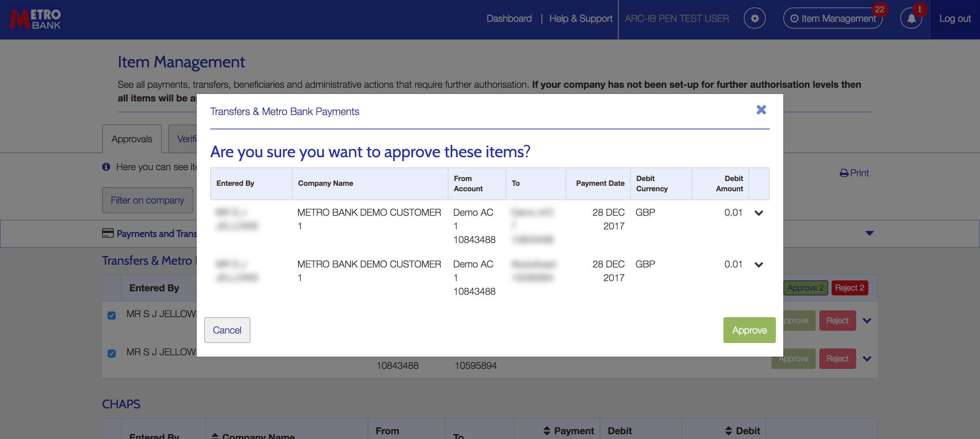
Task: Cancel the approval dialog
Action: coord(227,330)
